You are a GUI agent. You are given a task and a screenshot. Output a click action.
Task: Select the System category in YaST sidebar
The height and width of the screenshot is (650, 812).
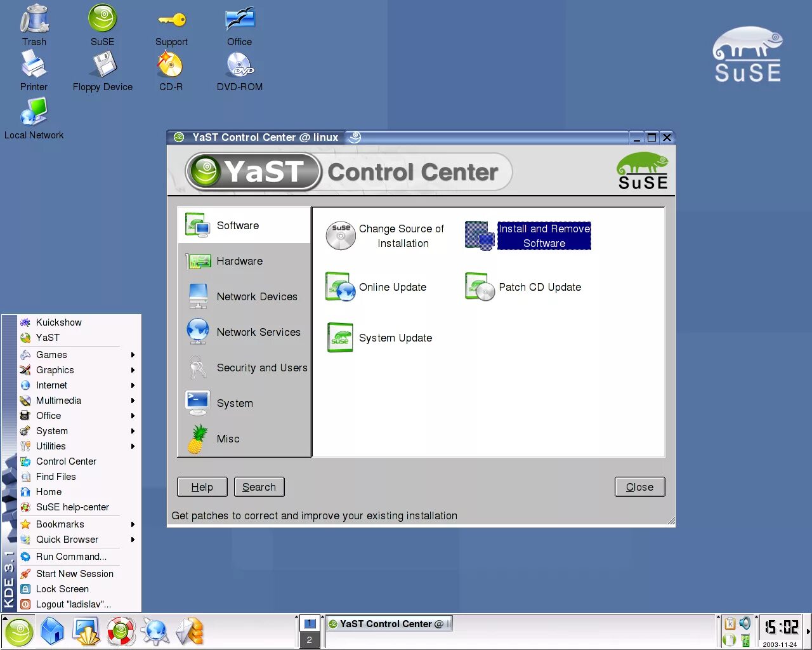tap(244, 403)
